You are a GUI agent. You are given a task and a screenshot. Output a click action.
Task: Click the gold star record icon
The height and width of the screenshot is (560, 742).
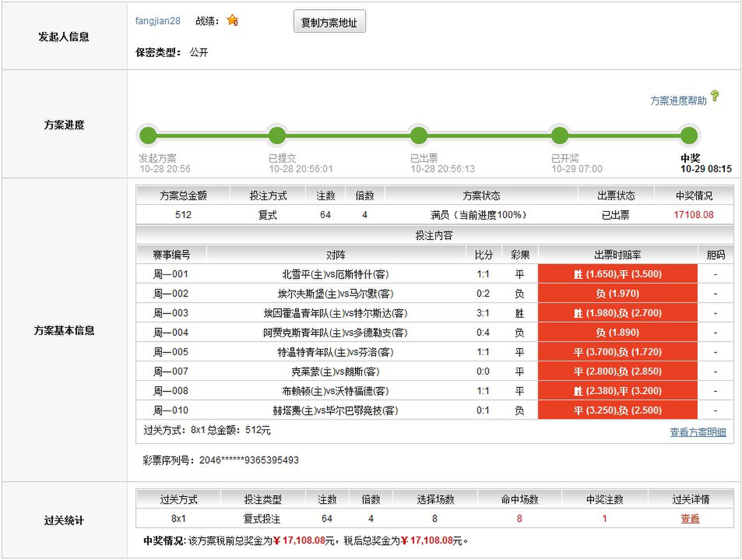tap(232, 20)
